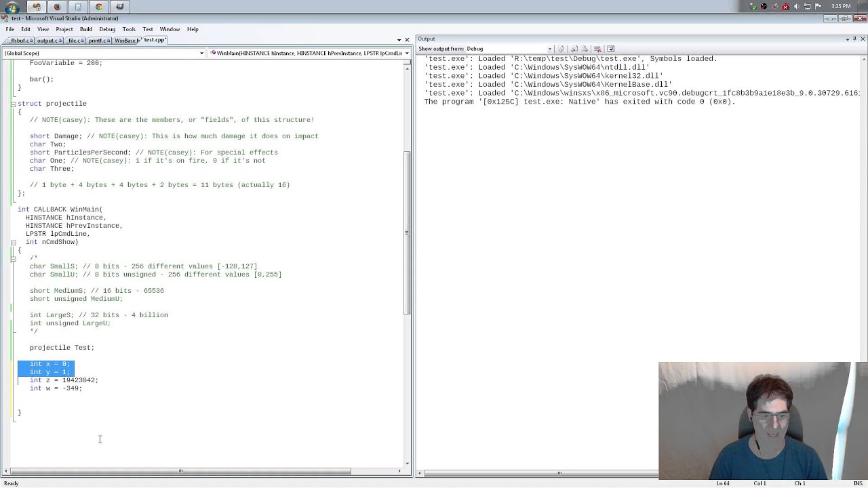Switch to the _flsbuf.c tab
The image size is (868, 488).
point(18,41)
